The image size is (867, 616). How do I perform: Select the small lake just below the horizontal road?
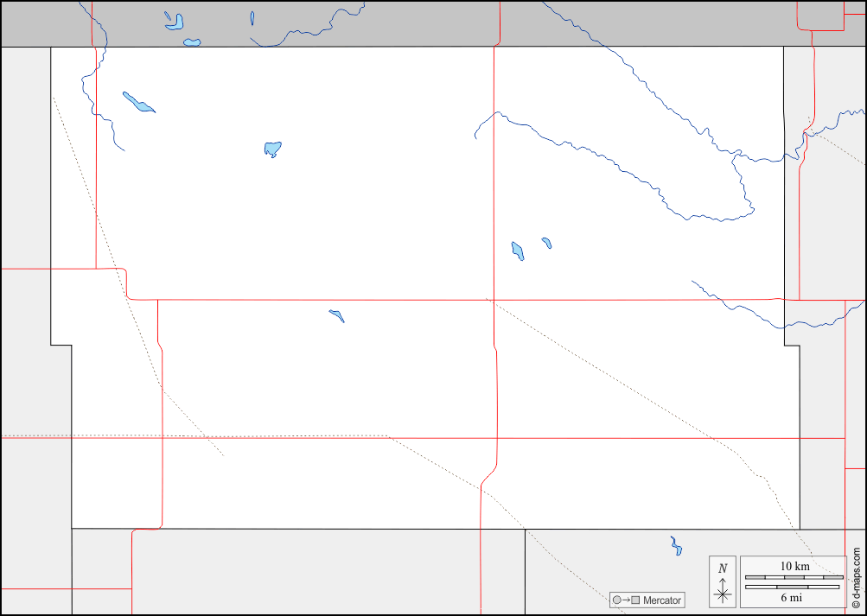337,315
